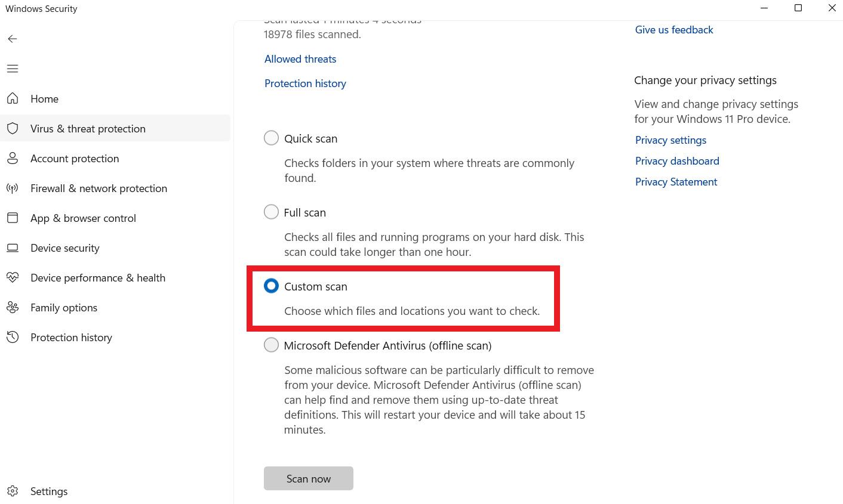The height and width of the screenshot is (504, 843).
Task: Open the Privacy settings link
Action: [x=670, y=140]
